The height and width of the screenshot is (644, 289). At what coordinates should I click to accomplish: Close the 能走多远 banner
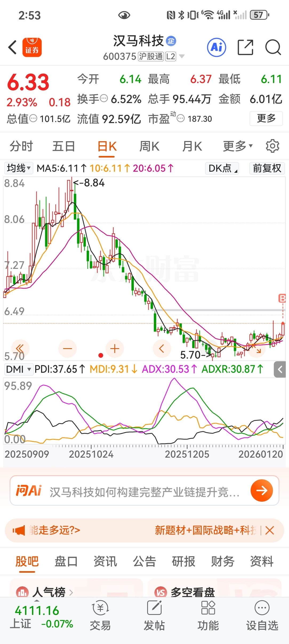click(x=270, y=530)
